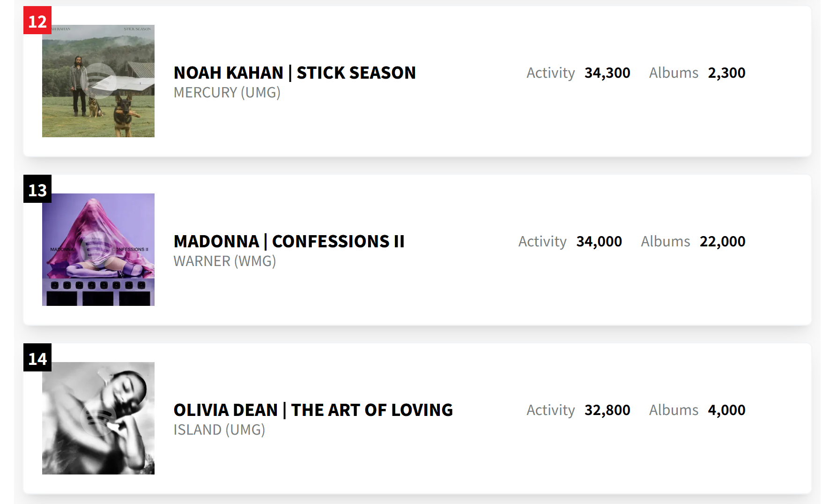The image size is (837, 504).
Task: Click the Island (UMG) label text
Action: click(219, 430)
